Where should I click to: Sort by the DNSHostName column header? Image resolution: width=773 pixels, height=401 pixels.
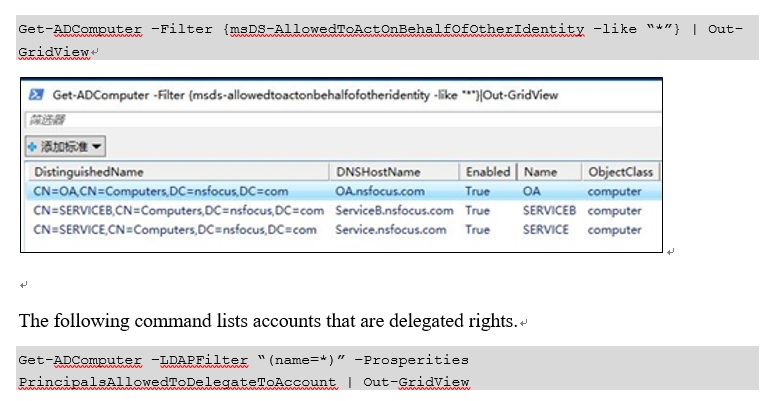point(378,172)
